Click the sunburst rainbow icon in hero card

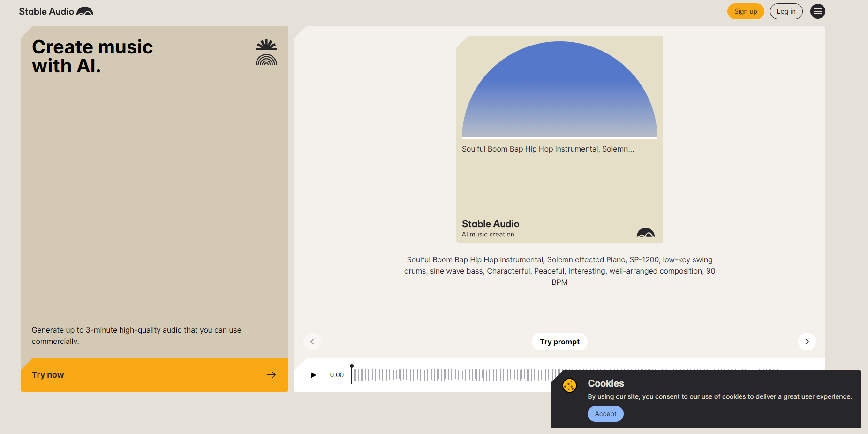coord(266,52)
